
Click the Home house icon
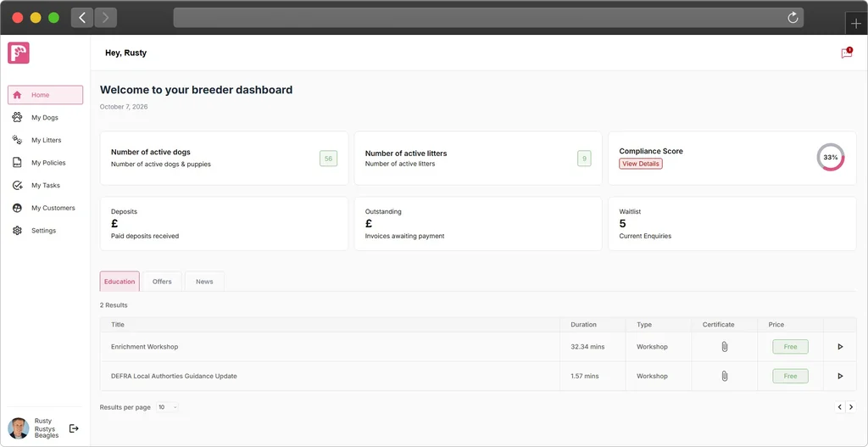click(x=17, y=95)
